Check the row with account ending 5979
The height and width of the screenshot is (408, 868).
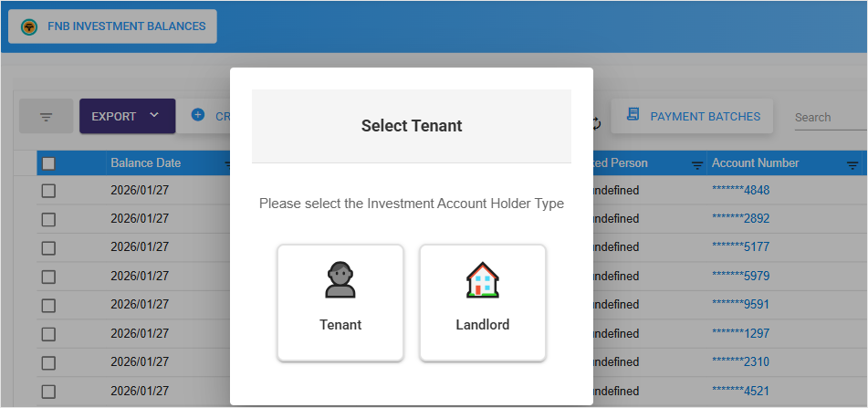[x=48, y=276]
